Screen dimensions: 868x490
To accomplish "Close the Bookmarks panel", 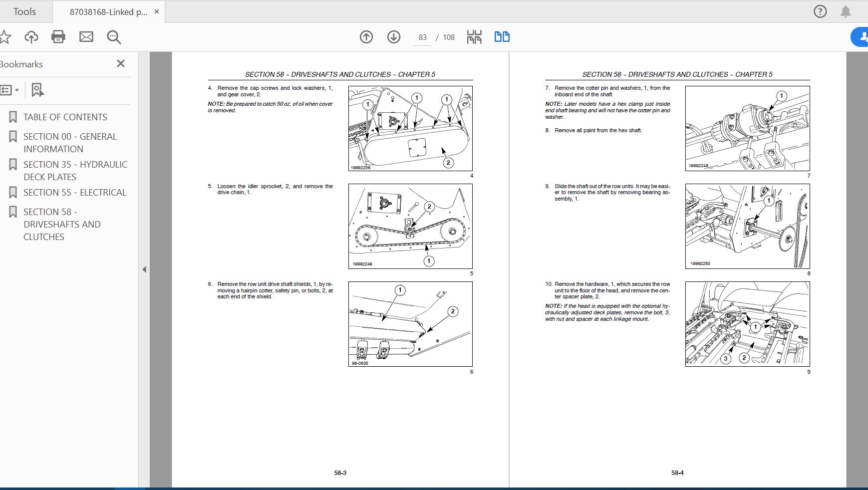I will tap(121, 63).
